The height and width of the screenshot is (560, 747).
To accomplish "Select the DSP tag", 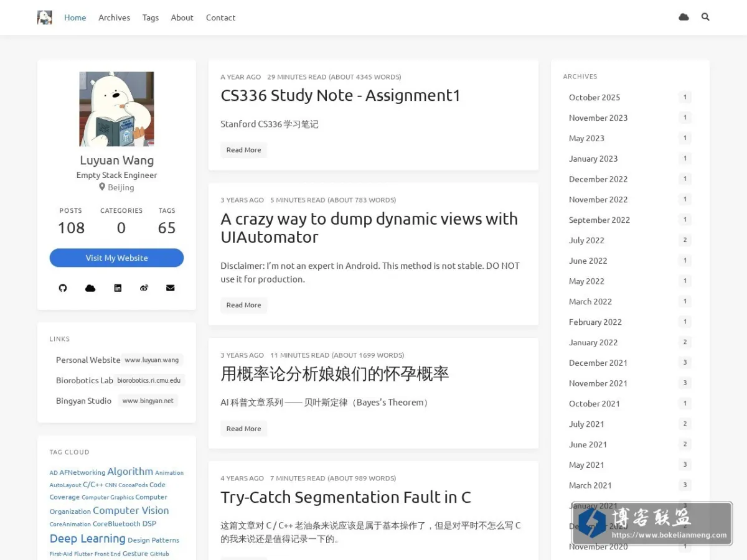I will coord(149,524).
